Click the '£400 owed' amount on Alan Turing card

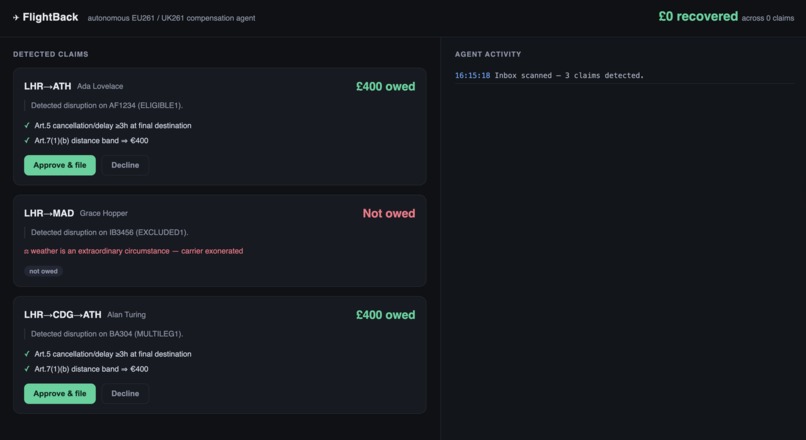[x=386, y=315]
